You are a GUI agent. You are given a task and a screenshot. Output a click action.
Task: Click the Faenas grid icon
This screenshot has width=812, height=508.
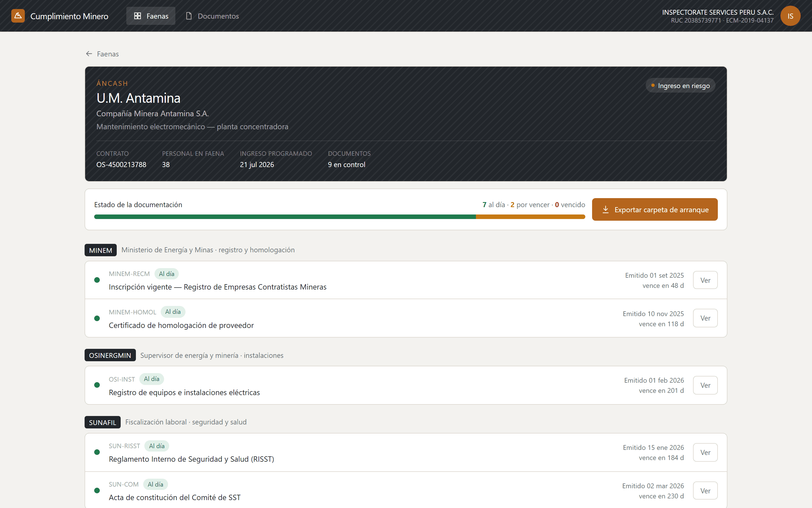tap(137, 16)
